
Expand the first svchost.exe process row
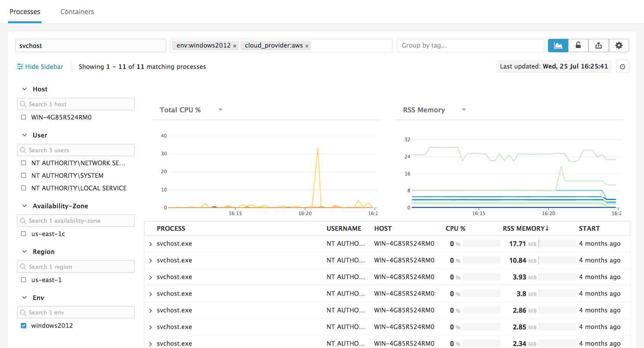coord(150,244)
